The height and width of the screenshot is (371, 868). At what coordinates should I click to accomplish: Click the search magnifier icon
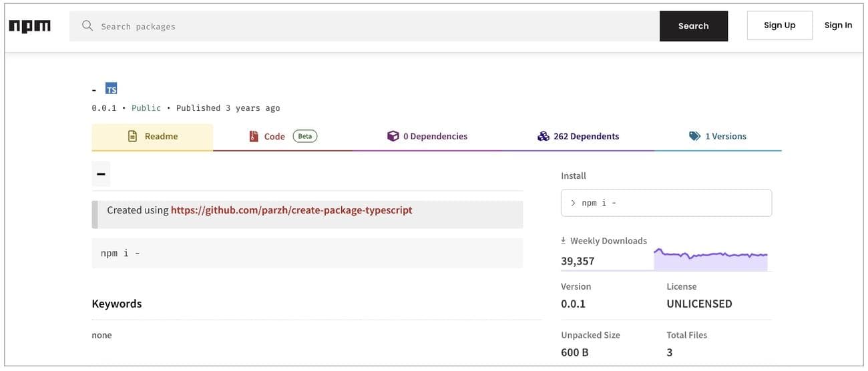(87, 25)
